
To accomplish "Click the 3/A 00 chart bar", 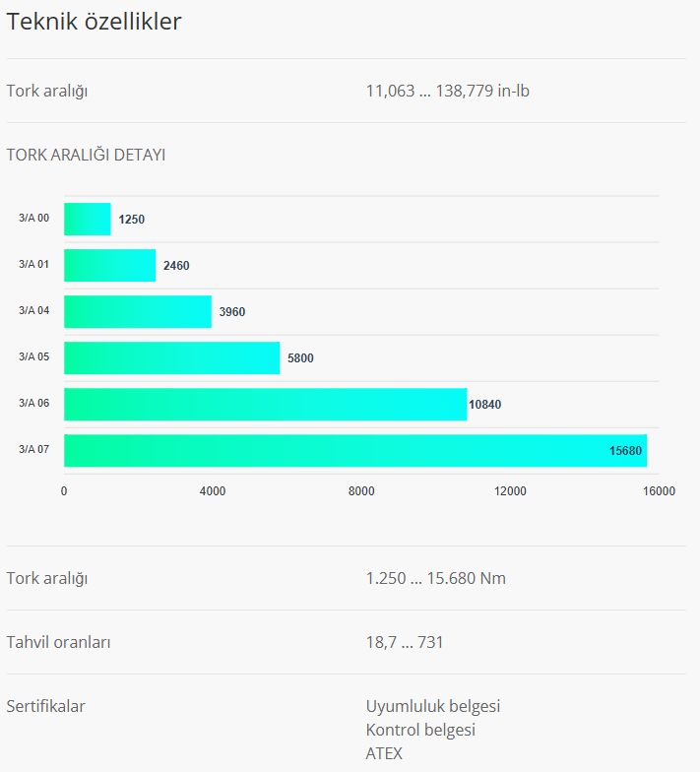I will (x=88, y=219).
